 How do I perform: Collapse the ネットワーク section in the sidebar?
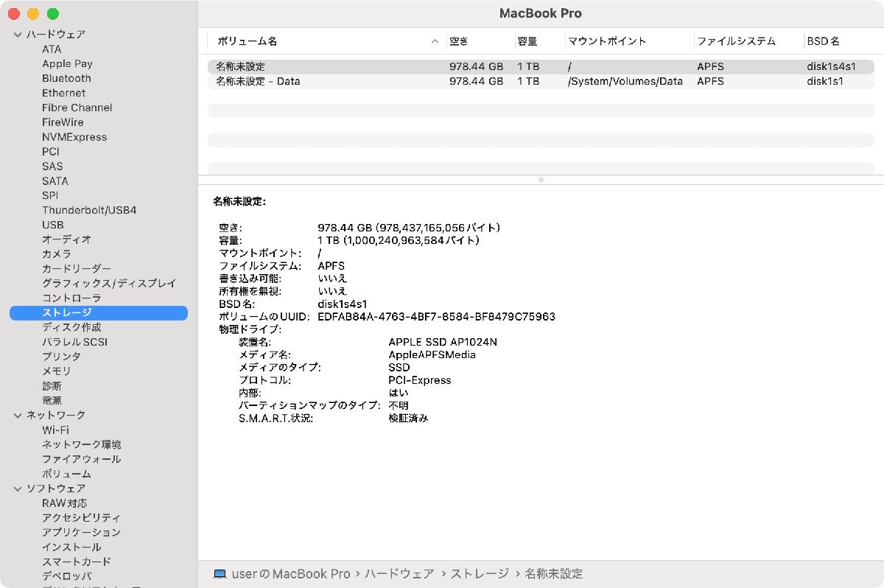pyautogui.click(x=16, y=415)
